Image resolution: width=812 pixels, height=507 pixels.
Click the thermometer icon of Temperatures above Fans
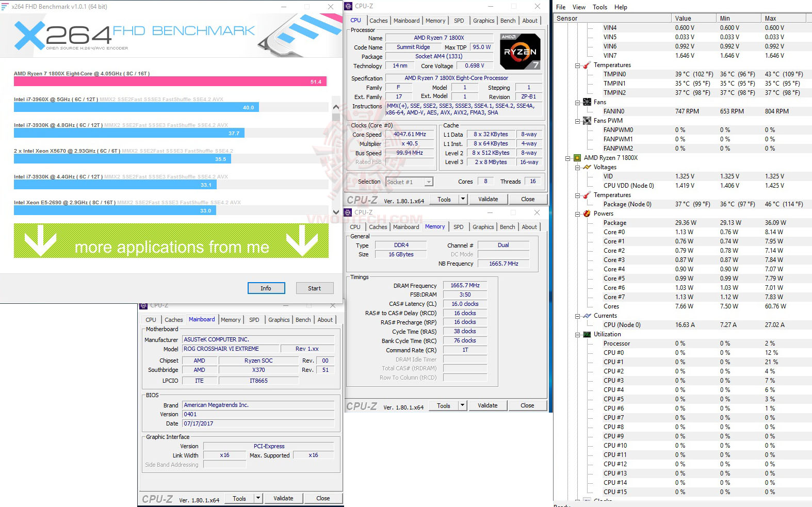[x=587, y=65]
